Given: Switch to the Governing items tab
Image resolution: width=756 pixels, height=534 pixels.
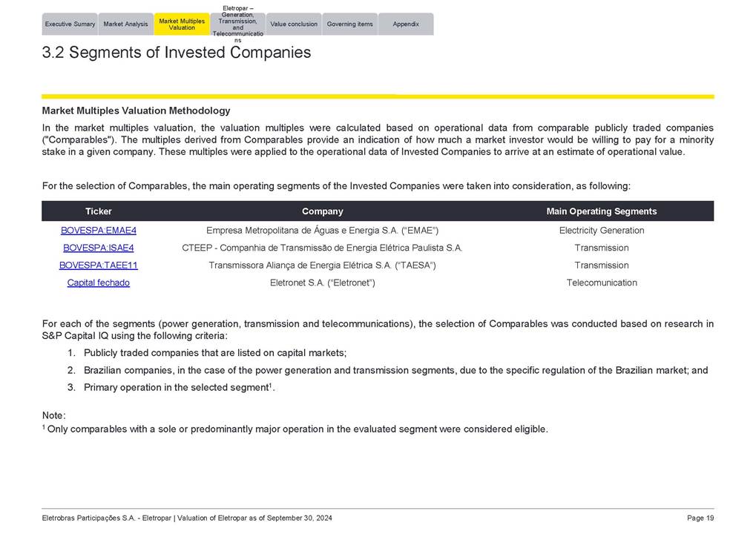Looking at the screenshot, I should [349, 24].
